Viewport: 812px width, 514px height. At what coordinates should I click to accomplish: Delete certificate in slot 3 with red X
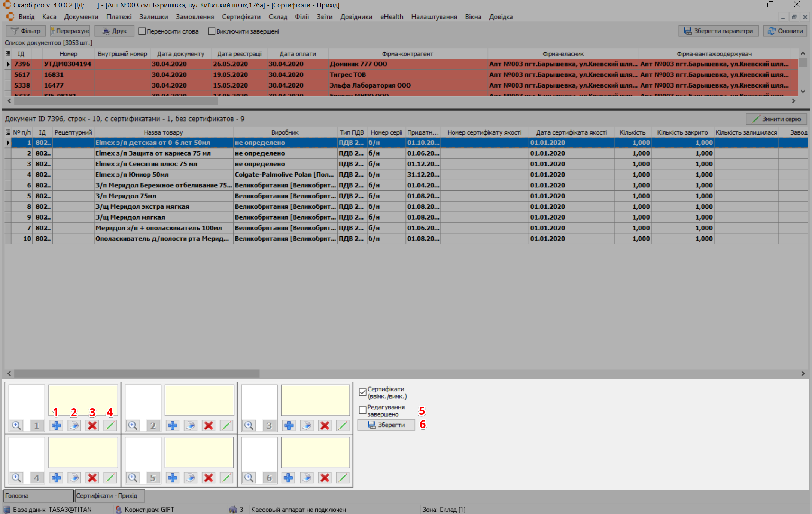point(325,425)
